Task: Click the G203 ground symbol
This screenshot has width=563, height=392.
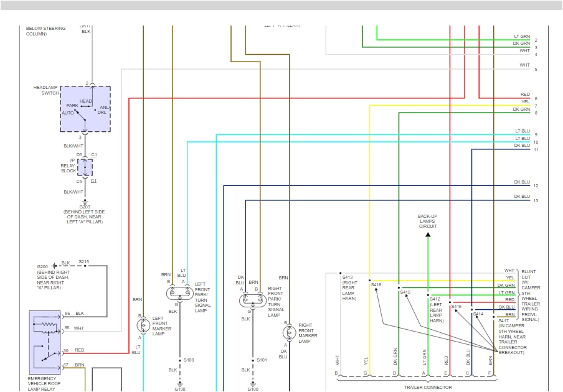Action: [x=84, y=202]
